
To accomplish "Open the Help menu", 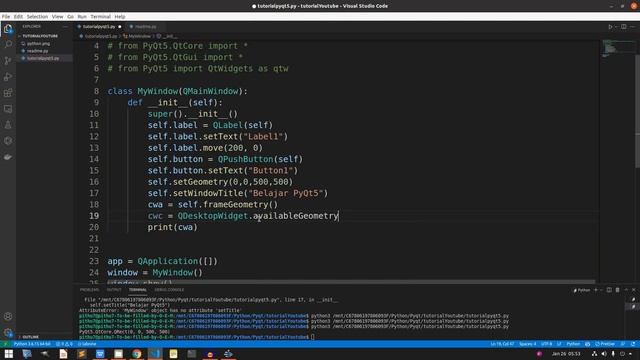I will (120, 17).
